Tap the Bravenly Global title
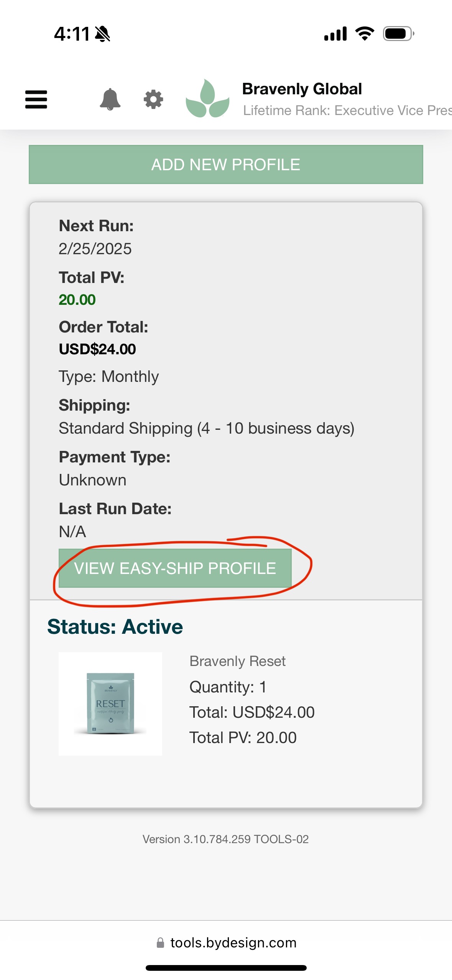 click(302, 89)
